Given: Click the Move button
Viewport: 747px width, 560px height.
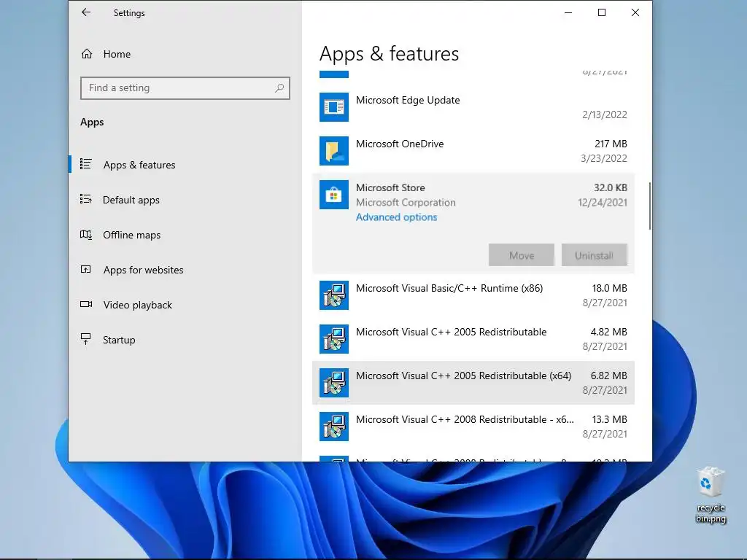Looking at the screenshot, I should (x=521, y=255).
